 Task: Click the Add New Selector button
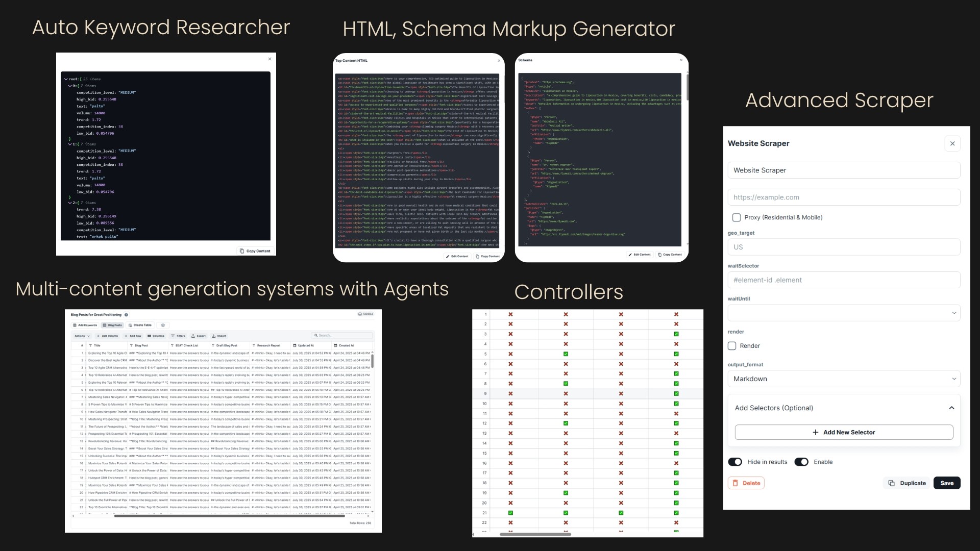click(x=844, y=432)
